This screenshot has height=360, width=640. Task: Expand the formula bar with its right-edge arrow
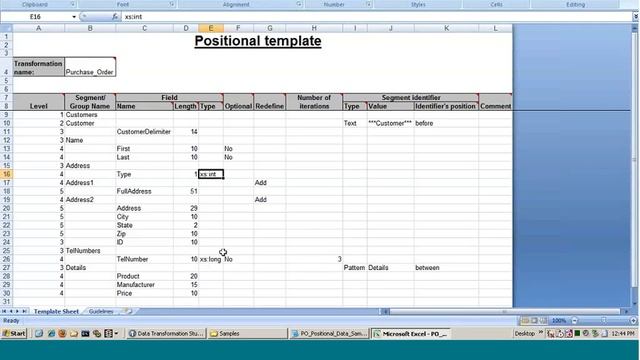click(636, 17)
